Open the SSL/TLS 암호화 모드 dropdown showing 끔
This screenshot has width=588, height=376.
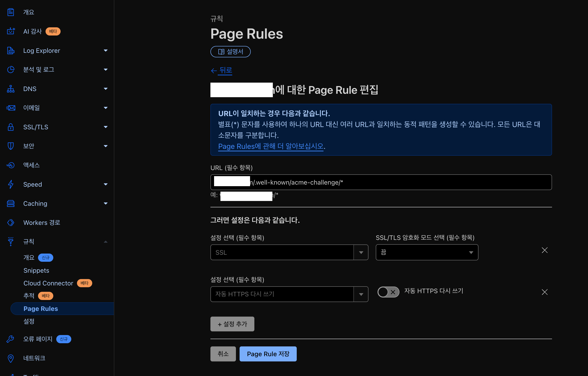click(427, 252)
